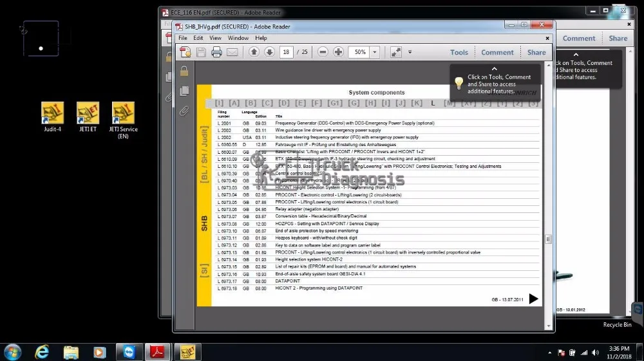Click the 50% zoom value field
Image resolution: width=644 pixels, height=361 pixels.
point(360,52)
